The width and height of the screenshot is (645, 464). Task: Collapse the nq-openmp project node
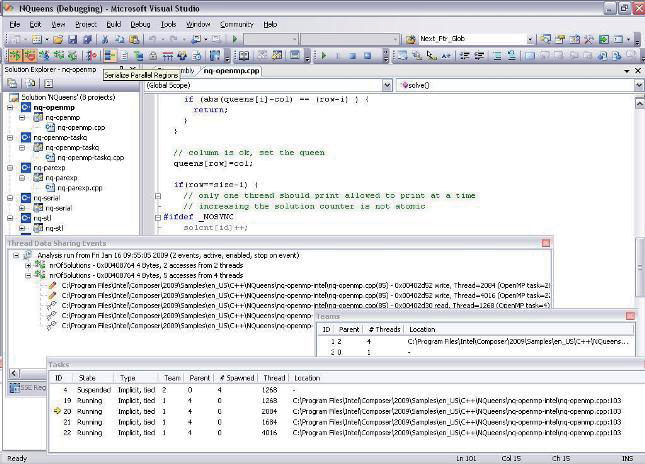tap(10, 107)
